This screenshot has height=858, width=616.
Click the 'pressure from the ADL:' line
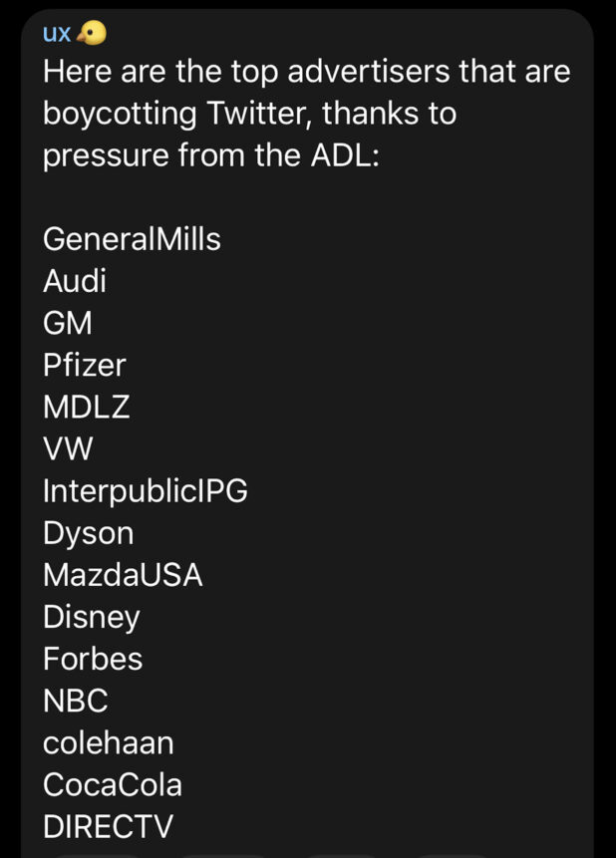pyautogui.click(x=210, y=155)
